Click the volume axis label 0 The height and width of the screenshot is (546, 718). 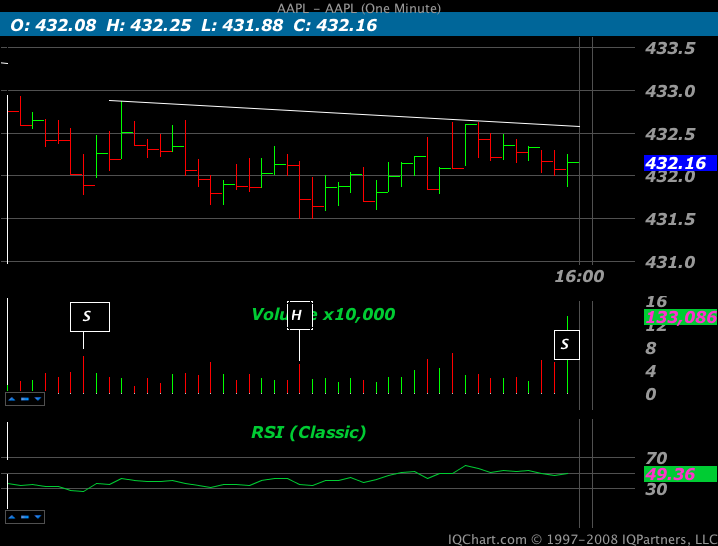tap(651, 394)
